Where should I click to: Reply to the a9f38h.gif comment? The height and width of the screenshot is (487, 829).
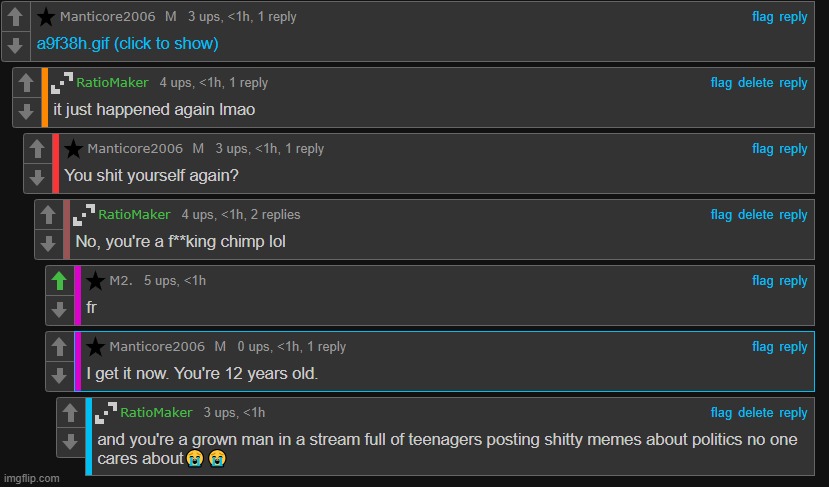tap(794, 17)
